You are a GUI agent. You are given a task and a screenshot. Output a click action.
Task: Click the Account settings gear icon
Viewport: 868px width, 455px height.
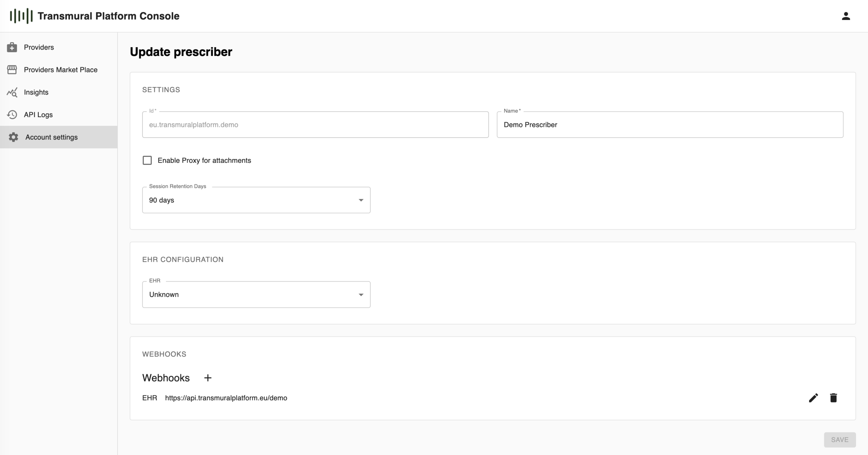(12, 137)
